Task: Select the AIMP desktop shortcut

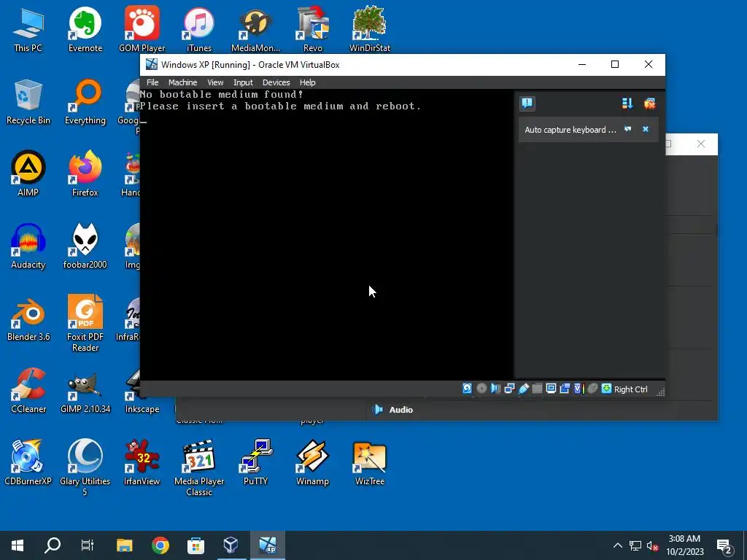Action: click(28, 174)
